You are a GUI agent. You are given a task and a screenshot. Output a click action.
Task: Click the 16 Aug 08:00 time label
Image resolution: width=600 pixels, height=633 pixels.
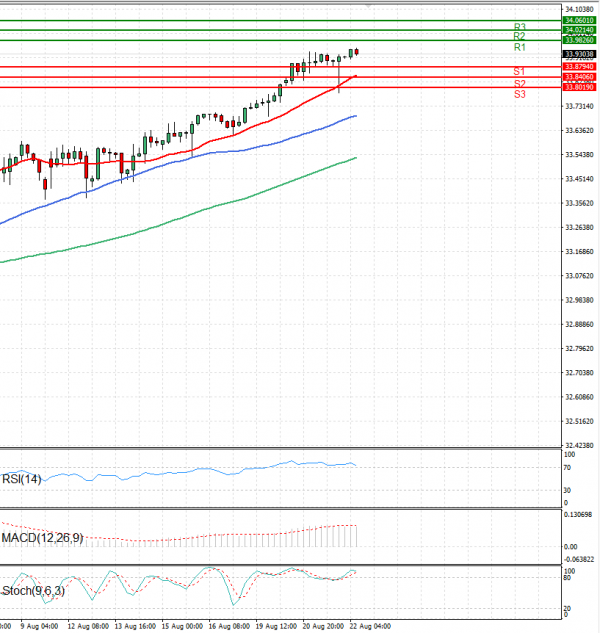[228, 626]
